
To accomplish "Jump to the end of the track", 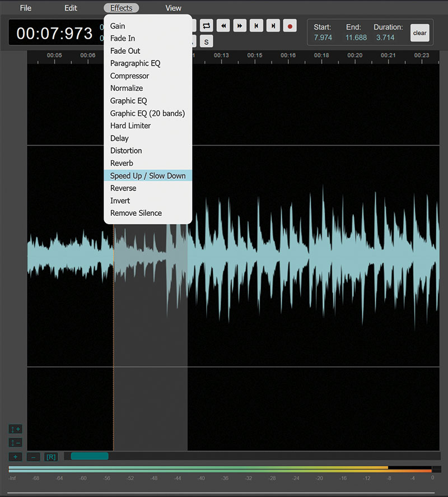I will click(x=273, y=26).
